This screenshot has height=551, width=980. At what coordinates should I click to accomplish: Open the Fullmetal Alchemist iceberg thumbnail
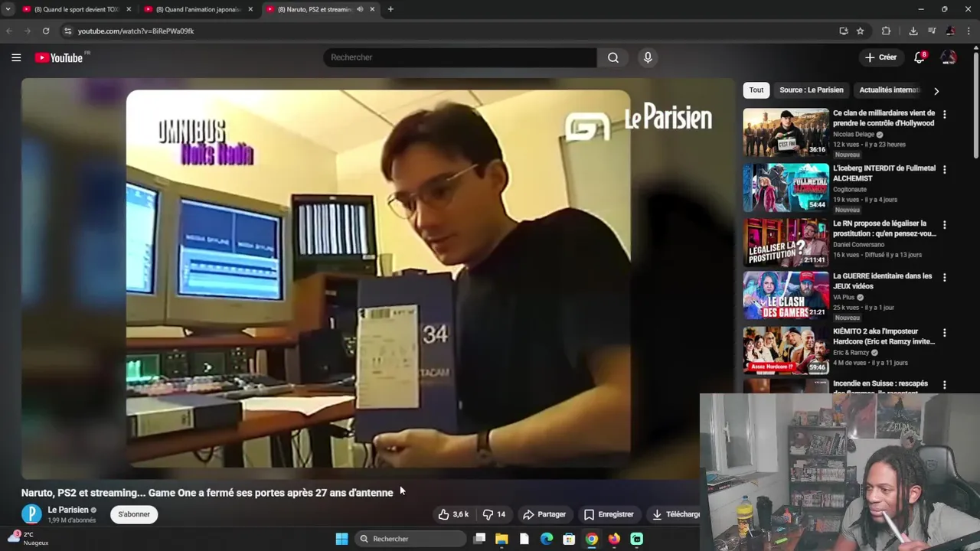click(786, 187)
